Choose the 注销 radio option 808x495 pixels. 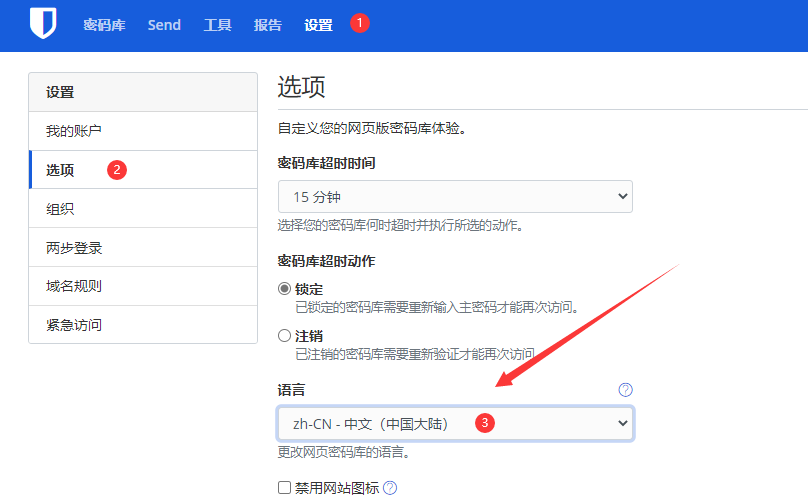click(x=285, y=336)
